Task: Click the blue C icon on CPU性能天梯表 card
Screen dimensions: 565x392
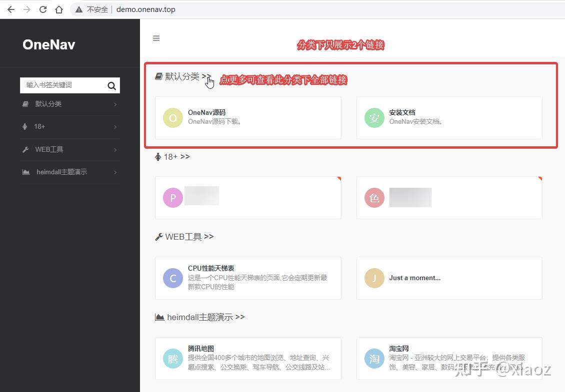Action: click(x=172, y=278)
